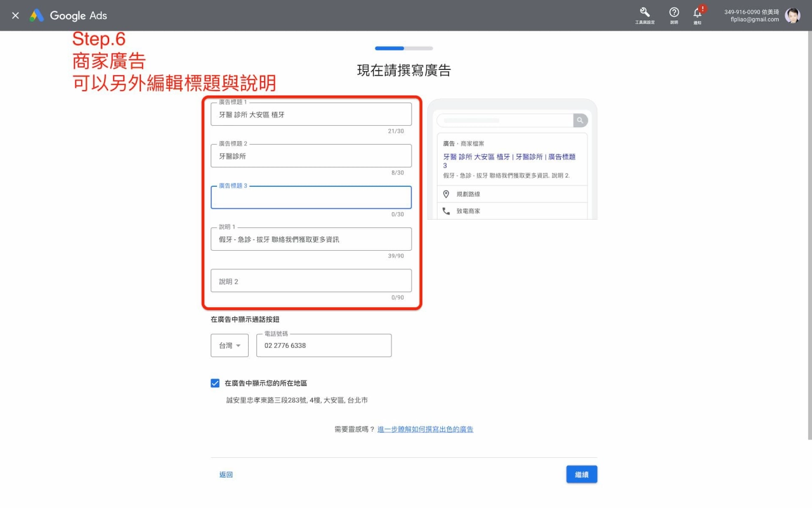Click the 在廣告中顯示通話按鈕 label

(x=245, y=319)
